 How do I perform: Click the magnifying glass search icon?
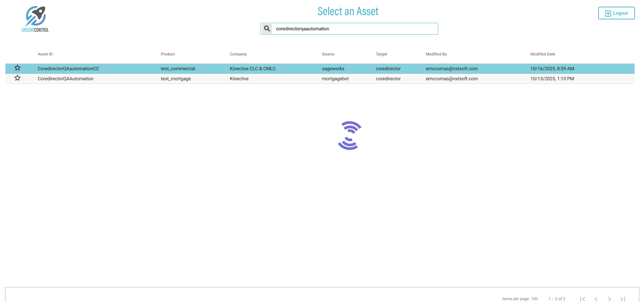[x=267, y=29]
